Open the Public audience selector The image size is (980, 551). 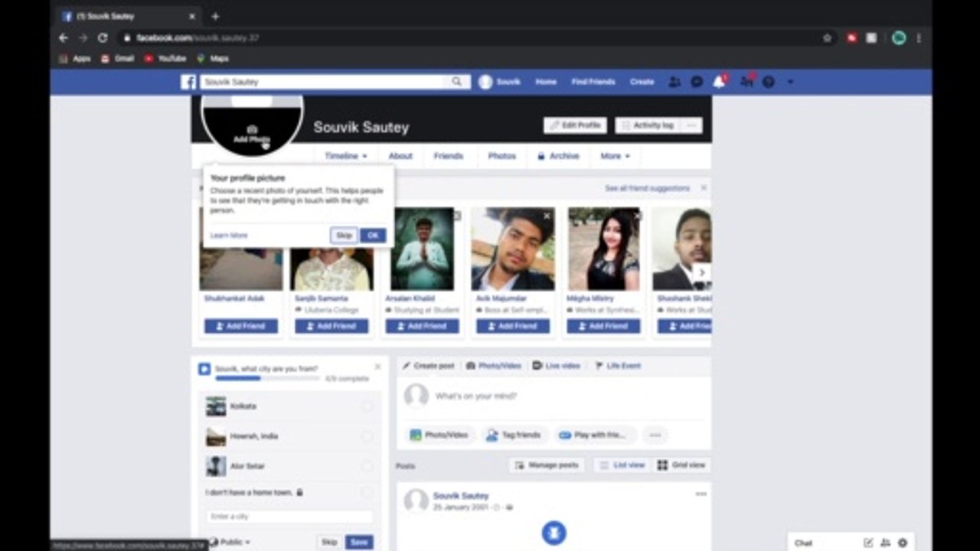[x=230, y=542]
